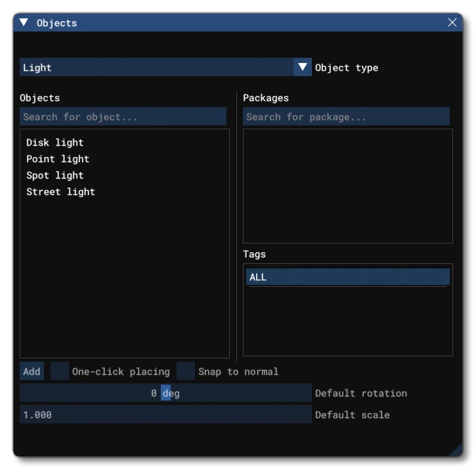Close the Objects window
The height and width of the screenshot is (470, 476).
click(452, 22)
